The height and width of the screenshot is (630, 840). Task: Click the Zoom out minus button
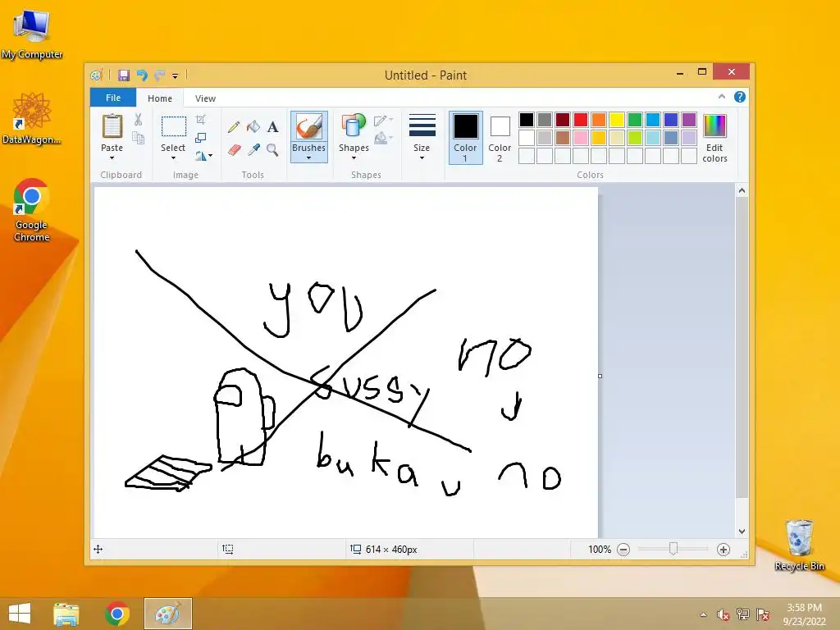pos(623,549)
